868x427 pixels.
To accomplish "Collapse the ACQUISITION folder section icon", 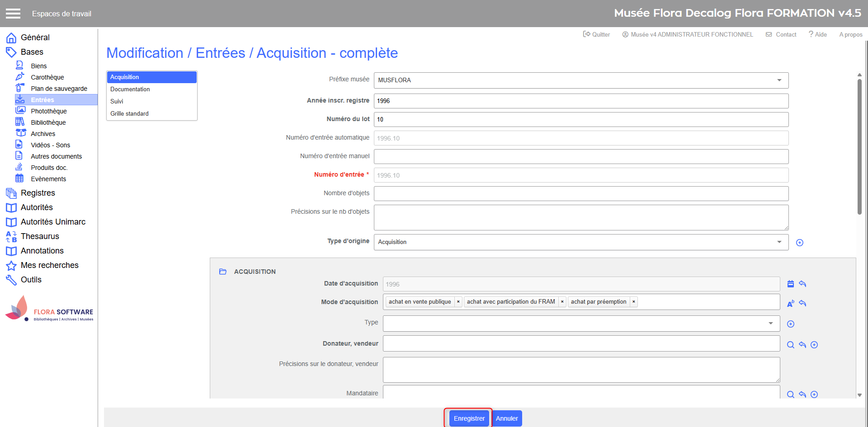I will pos(222,272).
